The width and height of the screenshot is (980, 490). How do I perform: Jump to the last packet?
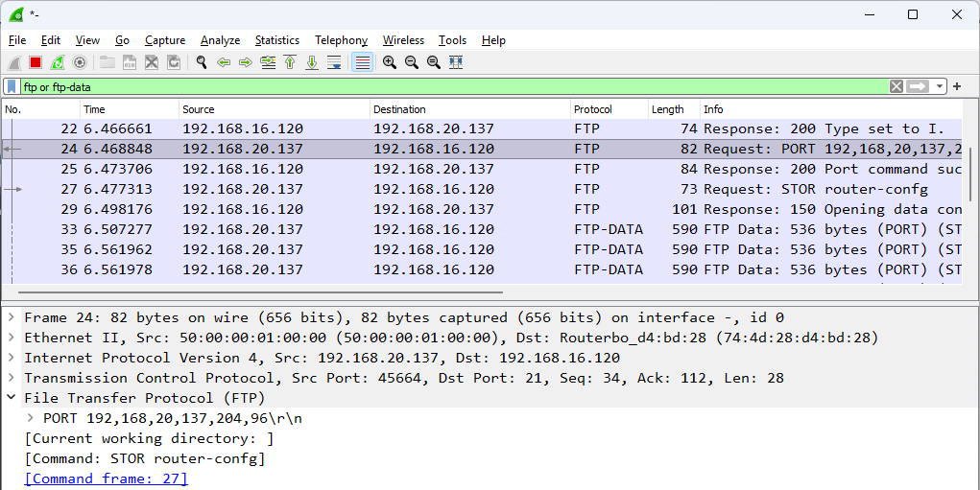point(311,62)
